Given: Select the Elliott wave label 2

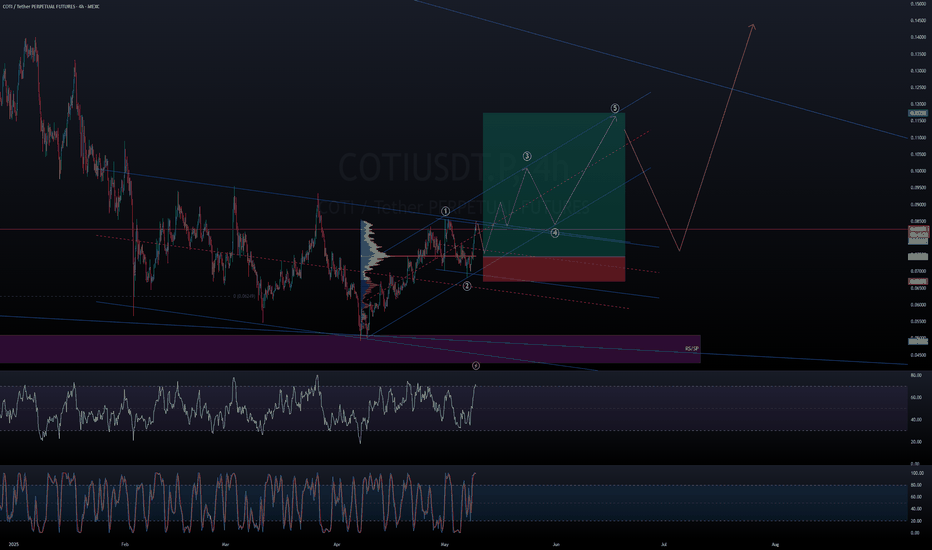Looking at the screenshot, I should (467, 286).
